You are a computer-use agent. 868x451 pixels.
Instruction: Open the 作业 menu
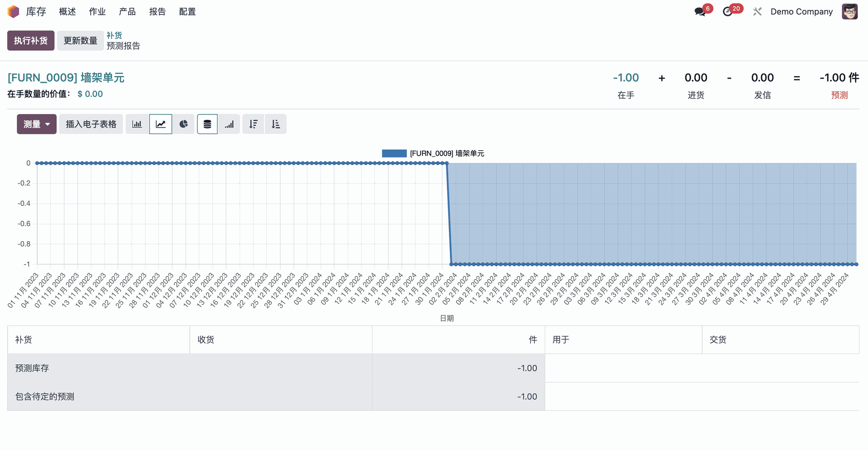pos(97,12)
